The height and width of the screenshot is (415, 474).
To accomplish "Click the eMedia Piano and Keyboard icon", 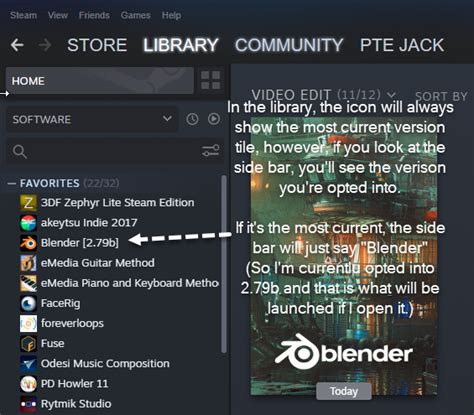I will pos(28,283).
